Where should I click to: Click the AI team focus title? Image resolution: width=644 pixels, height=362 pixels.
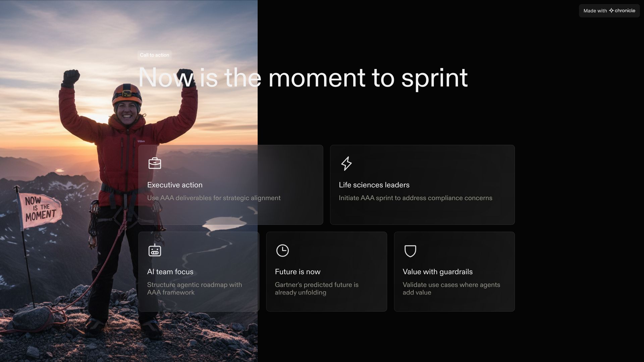[170, 272]
